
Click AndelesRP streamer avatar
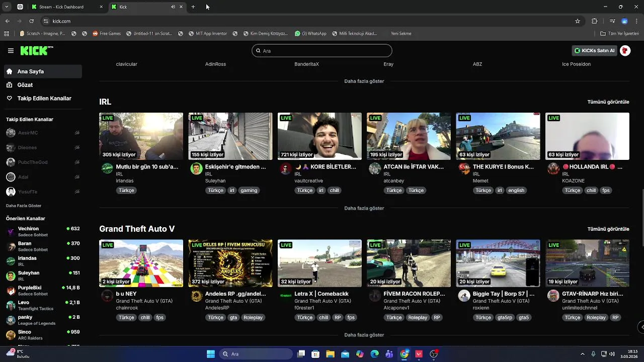point(196,296)
